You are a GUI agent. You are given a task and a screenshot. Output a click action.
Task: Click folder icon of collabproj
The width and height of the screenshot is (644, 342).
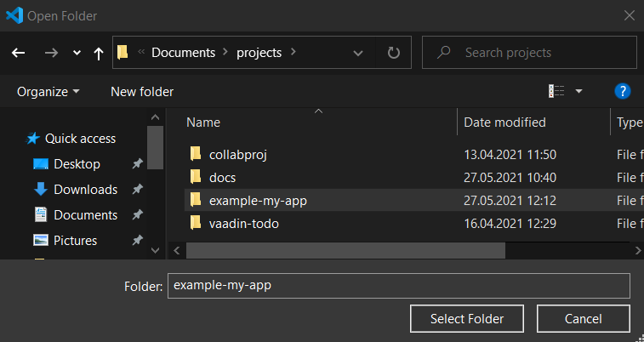[x=196, y=154]
